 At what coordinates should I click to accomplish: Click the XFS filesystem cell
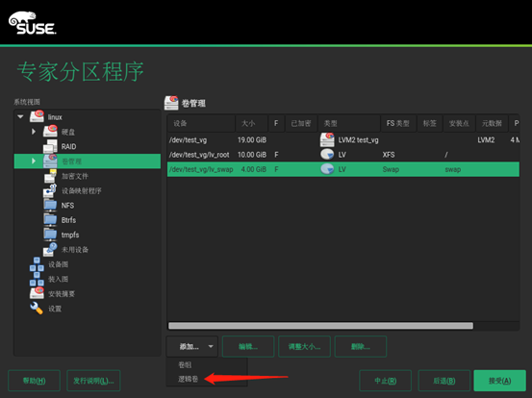389,155
